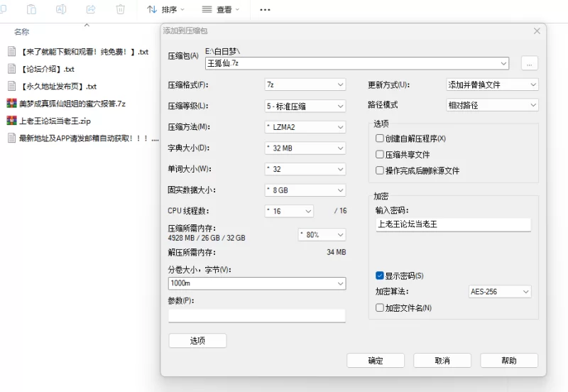The image size is (568, 392).
Task: Click text file icon of 【永久地址发布页】.txt
Action: pos(11,86)
